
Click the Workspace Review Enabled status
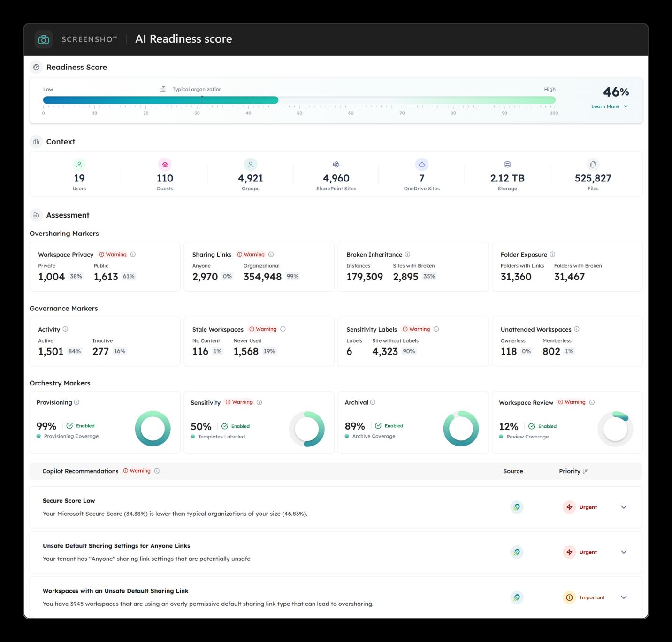542,426
